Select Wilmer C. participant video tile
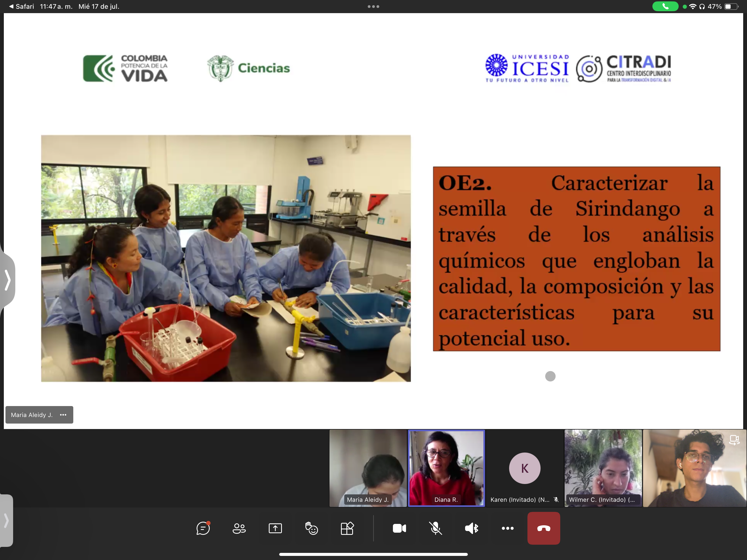 pyautogui.click(x=603, y=468)
